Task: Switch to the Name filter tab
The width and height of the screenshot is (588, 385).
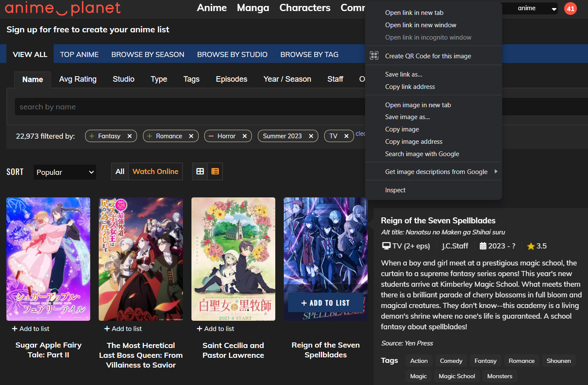Action: [33, 80]
